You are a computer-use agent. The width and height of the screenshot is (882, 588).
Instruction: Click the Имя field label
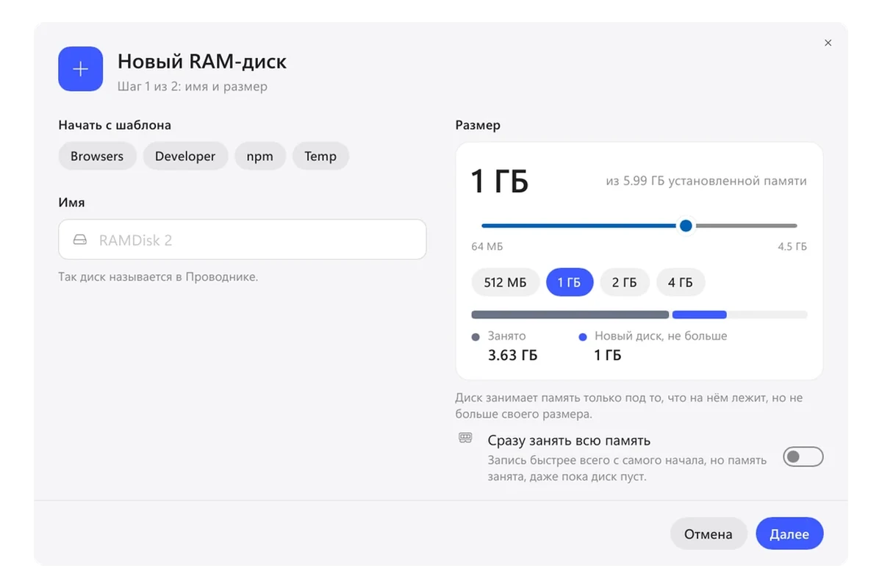tap(72, 202)
